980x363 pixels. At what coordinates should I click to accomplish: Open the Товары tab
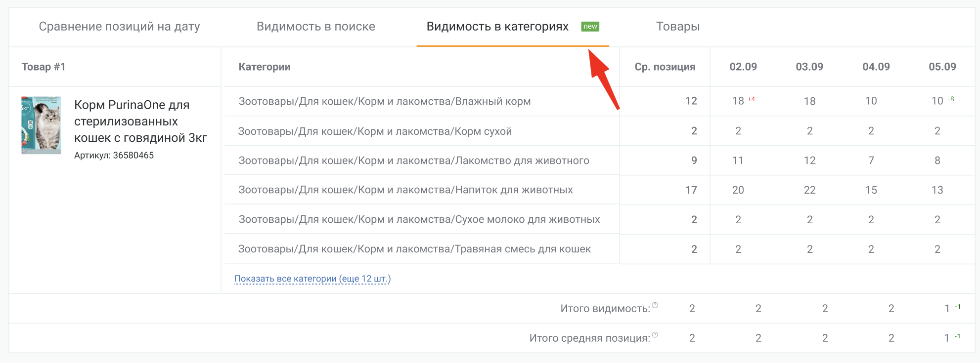(x=678, y=27)
